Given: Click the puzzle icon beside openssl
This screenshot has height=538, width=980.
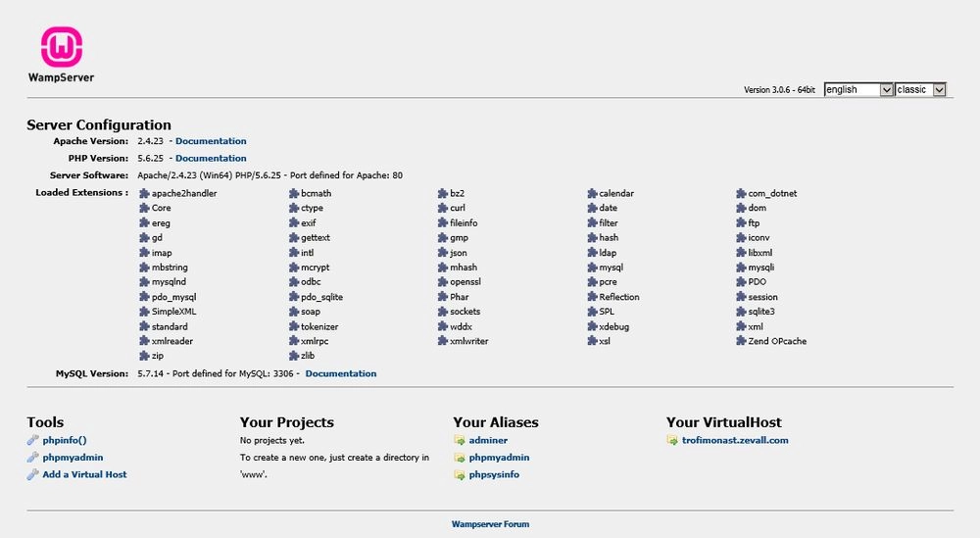Looking at the screenshot, I should 443,282.
